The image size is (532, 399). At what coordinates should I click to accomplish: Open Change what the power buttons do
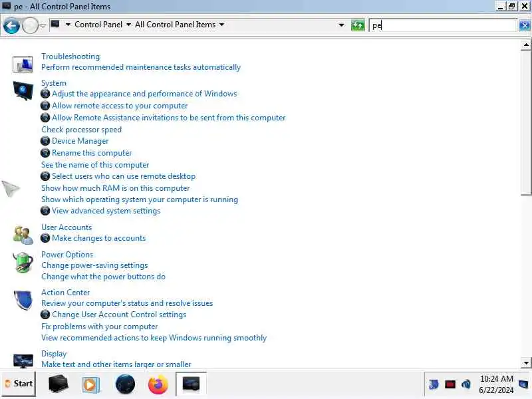coord(103,277)
